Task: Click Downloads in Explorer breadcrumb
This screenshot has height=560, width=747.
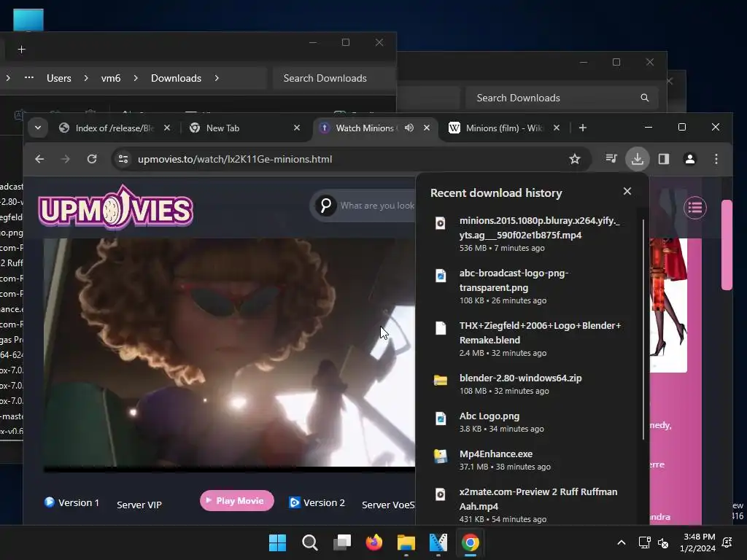Action: pyautogui.click(x=176, y=78)
